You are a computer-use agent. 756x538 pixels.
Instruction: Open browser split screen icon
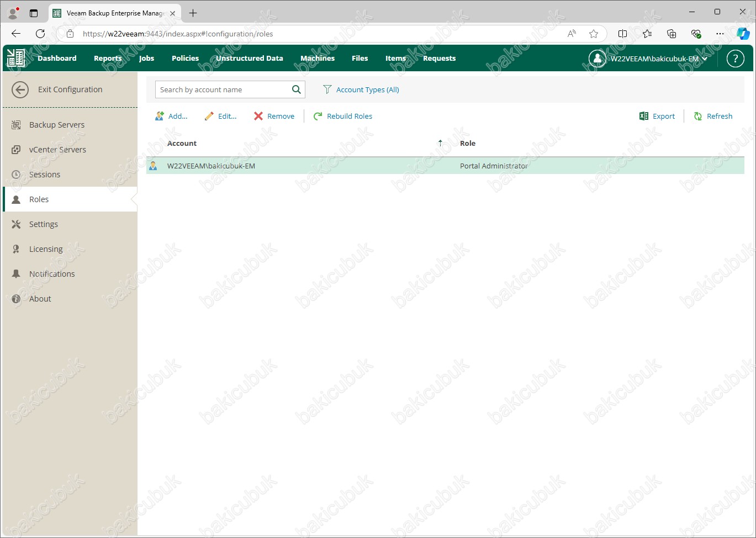[622, 34]
